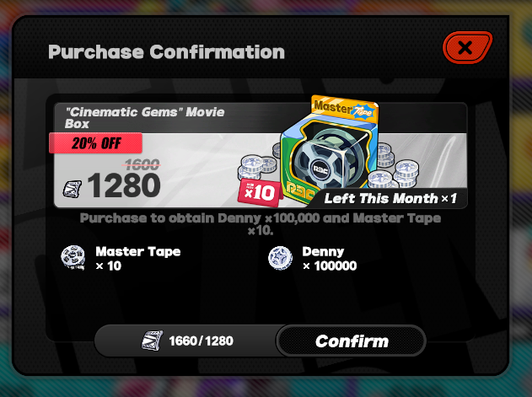The image size is (532, 397).
Task: Click the Master Tape movie box image
Action: (x=329, y=151)
